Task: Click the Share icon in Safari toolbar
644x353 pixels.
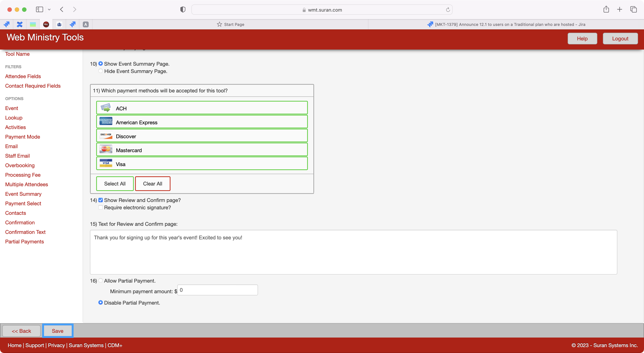Action: (606, 9)
